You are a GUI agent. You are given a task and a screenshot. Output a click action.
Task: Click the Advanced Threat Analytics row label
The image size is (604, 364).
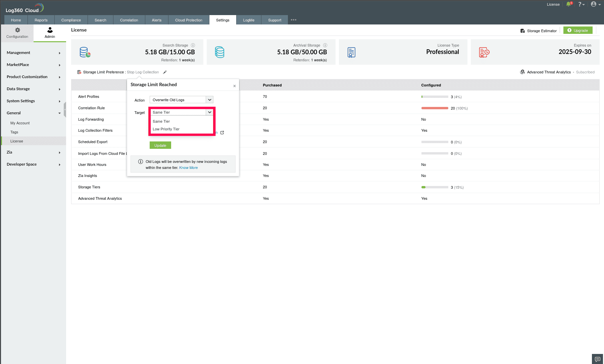click(x=100, y=198)
